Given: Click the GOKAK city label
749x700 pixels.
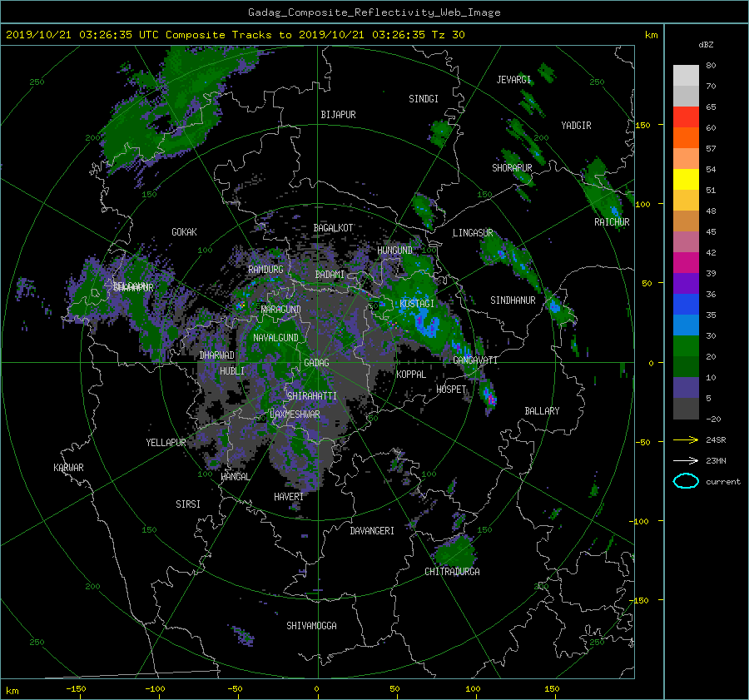Looking at the screenshot, I should tap(184, 232).
